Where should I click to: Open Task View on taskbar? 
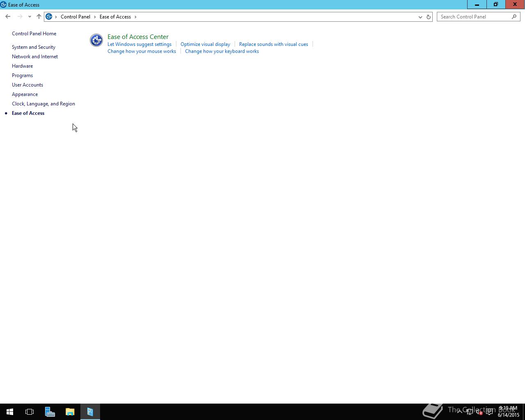tap(30, 412)
